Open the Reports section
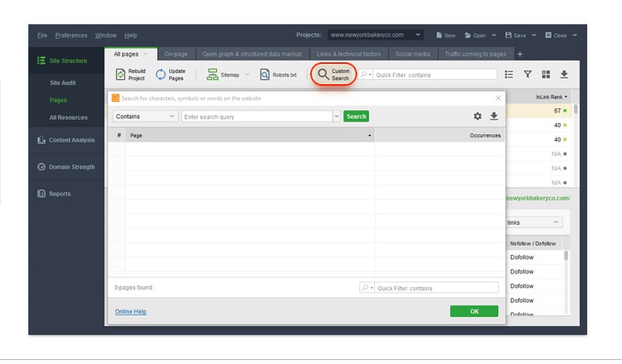 pos(54,193)
